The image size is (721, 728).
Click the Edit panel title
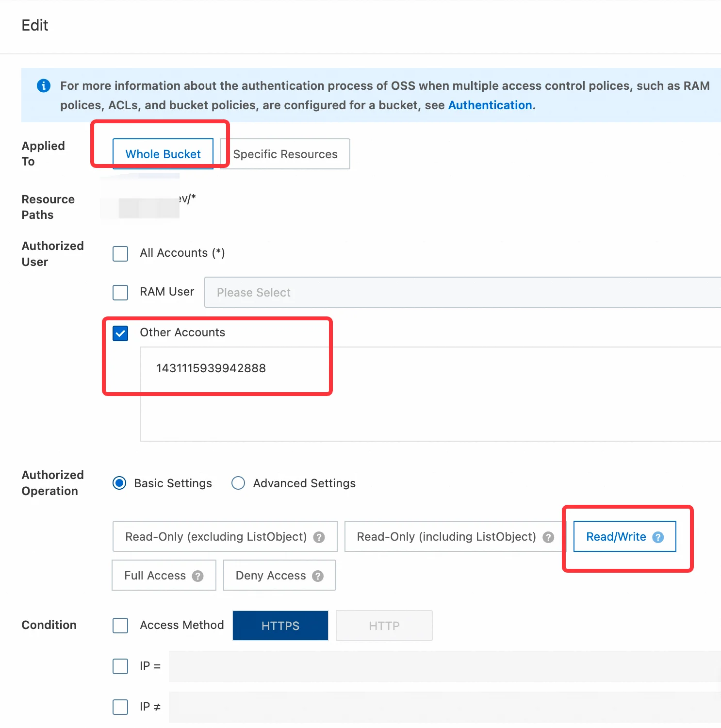tap(35, 25)
